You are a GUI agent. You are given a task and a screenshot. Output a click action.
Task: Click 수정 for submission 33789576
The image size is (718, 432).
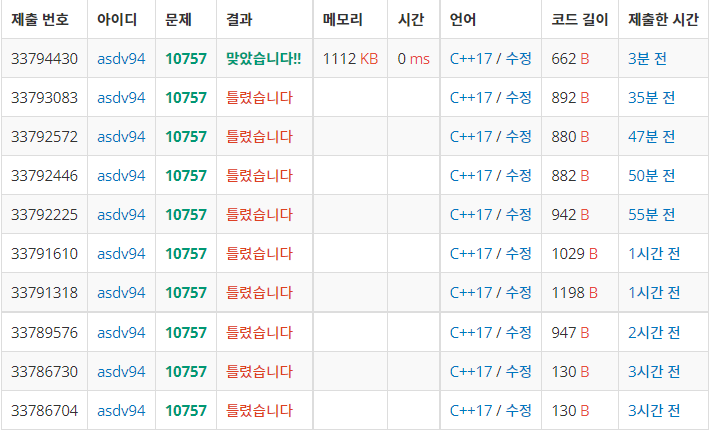[518, 332]
